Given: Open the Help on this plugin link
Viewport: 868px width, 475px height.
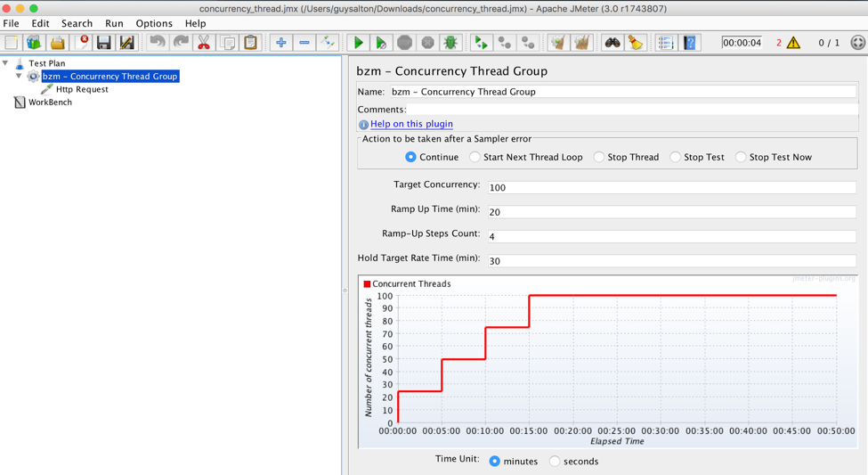Looking at the screenshot, I should pyautogui.click(x=411, y=124).
